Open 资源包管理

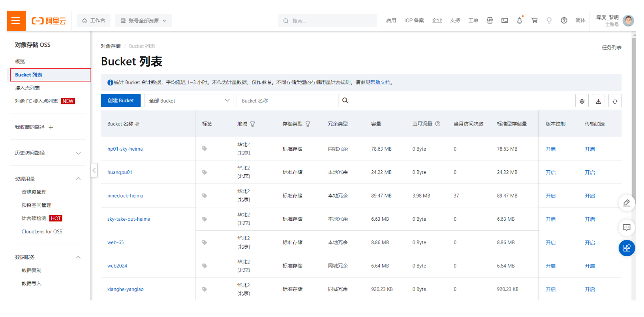[x=34, y=192]
